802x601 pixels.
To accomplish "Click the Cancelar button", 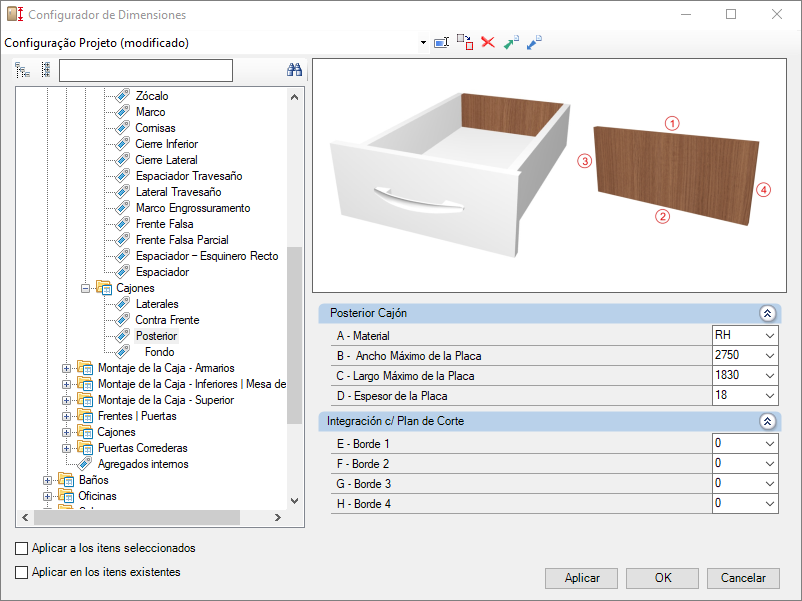I will [x=743, y=578].
